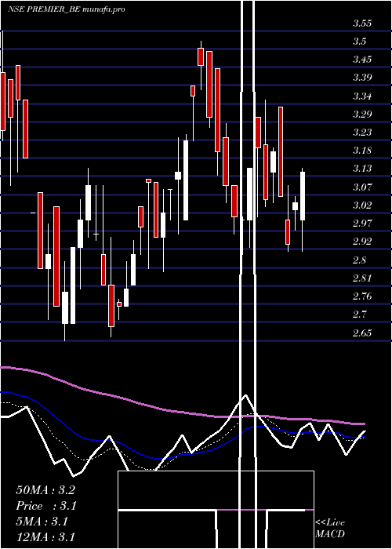Select the 3.45 price axis label

pyautogui.click(x=362, y=60)
